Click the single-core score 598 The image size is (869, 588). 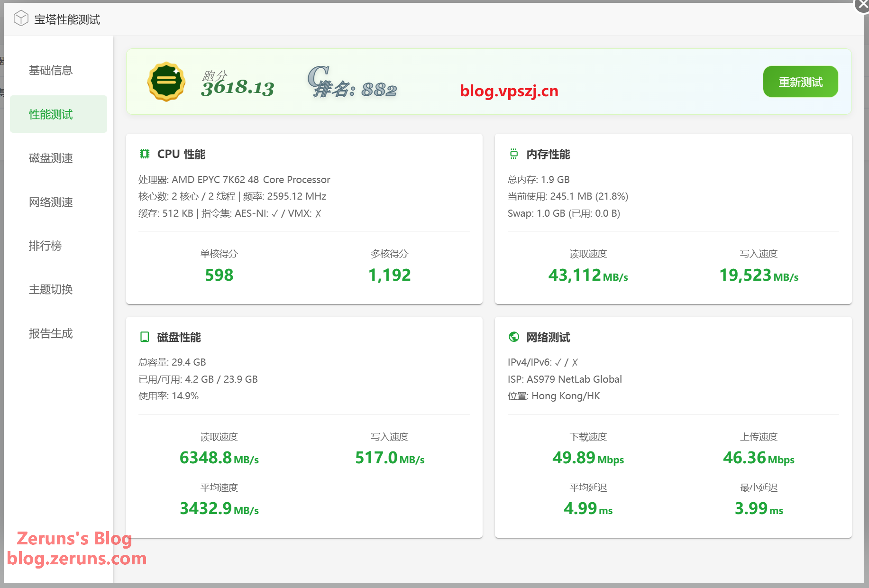219,275
